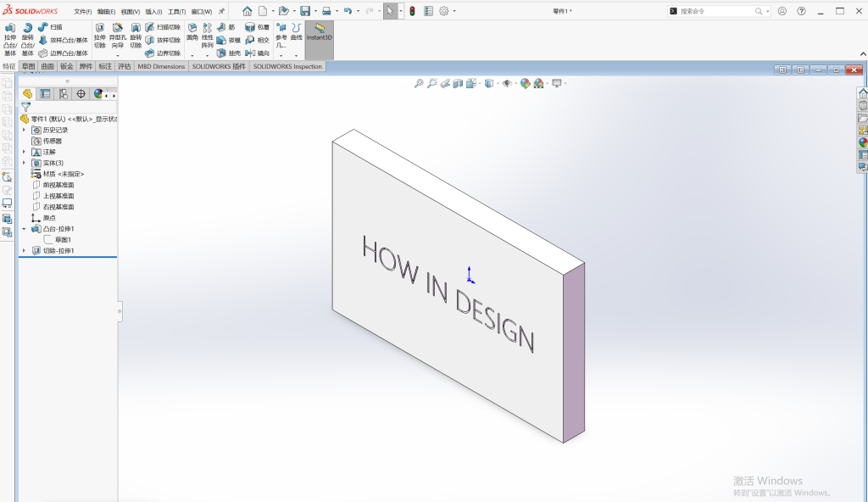
Task: Open the 异型孔向导 hole wizard
Action: click(117, 36)
